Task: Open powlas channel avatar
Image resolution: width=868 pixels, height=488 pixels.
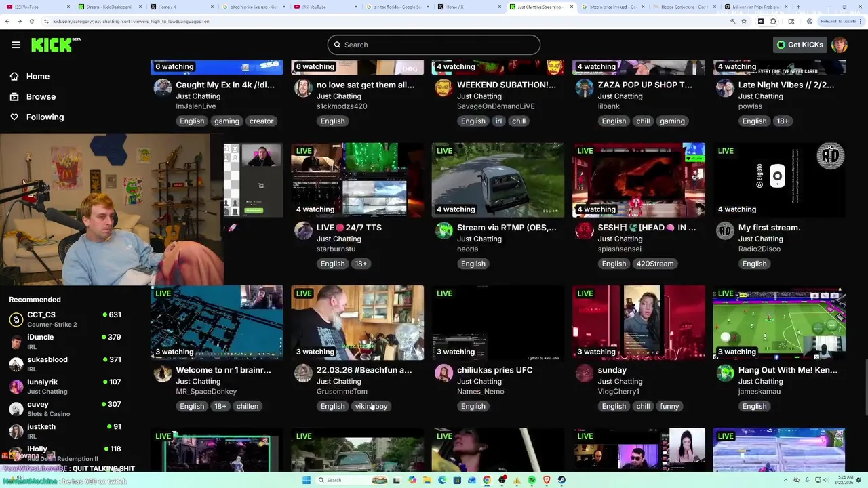Action: tap(725, 88)
